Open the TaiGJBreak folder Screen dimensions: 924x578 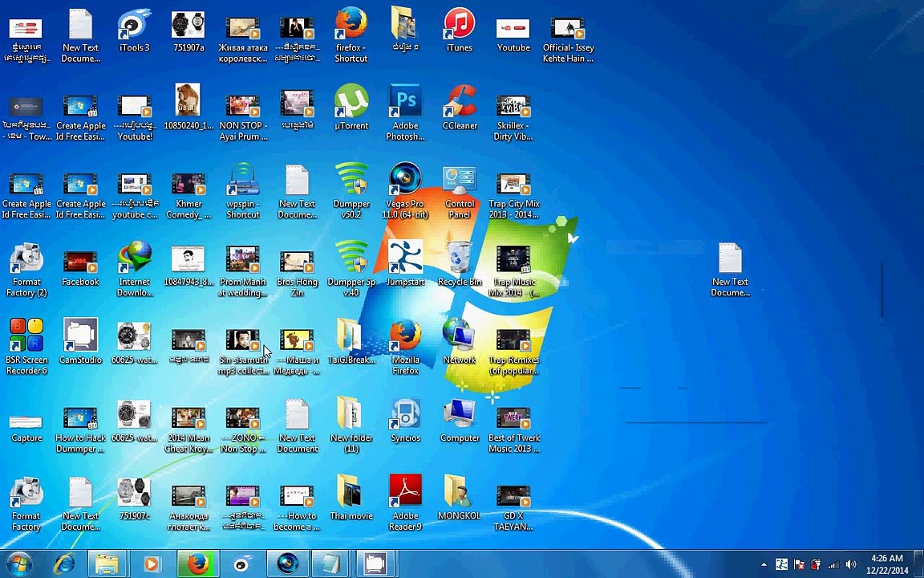pos(351,342)
